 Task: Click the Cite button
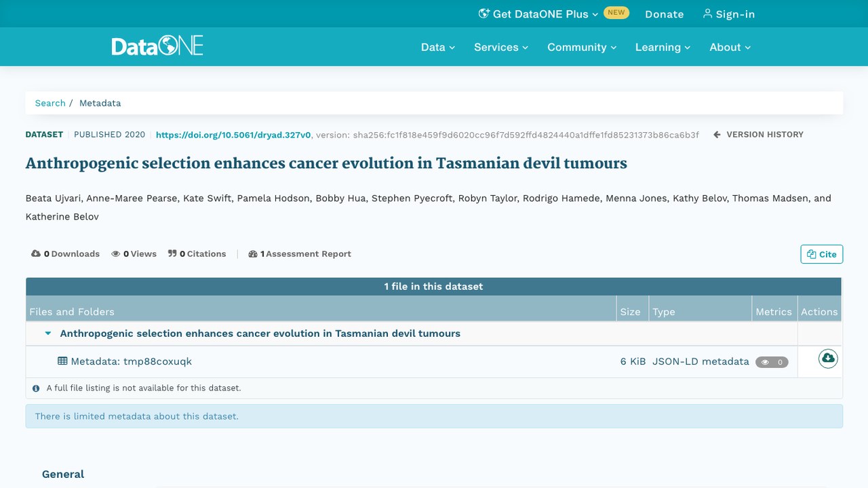coord(821,254)
